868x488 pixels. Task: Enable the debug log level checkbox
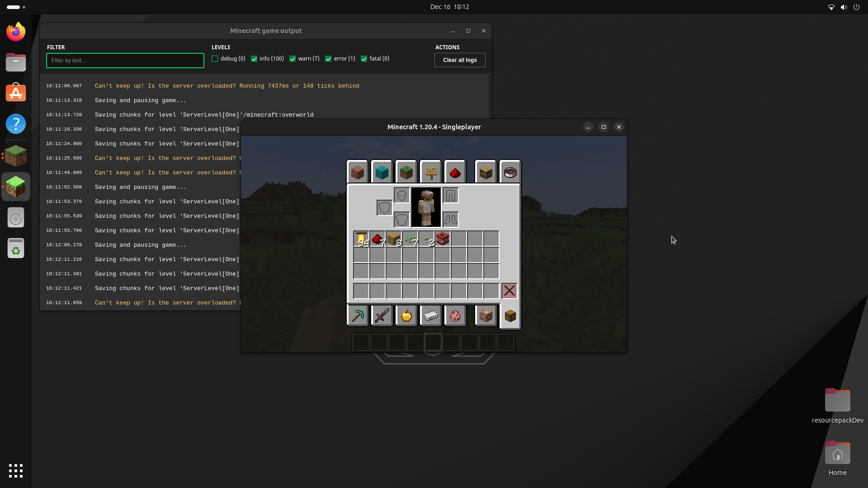(x=215, y=59)
